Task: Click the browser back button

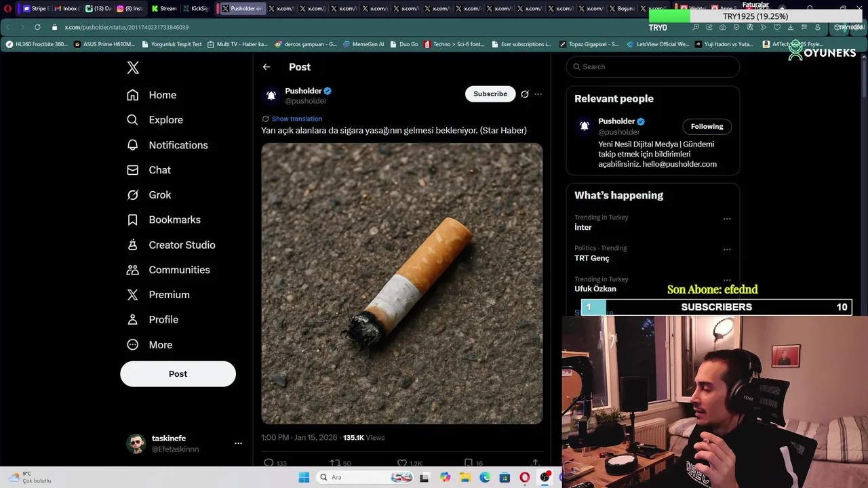Action: tap(7, 27)
